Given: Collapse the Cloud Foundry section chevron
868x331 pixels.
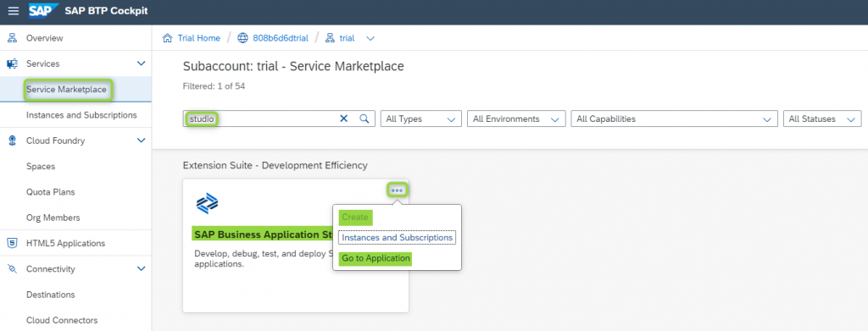Looking at the screenshot, I should [x=142, y=141].
